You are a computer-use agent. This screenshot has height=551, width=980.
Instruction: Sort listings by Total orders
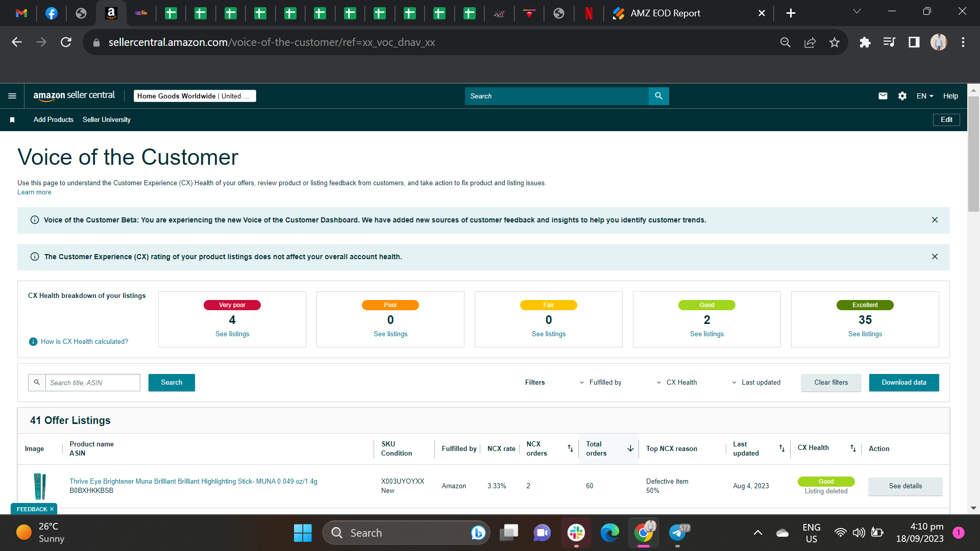coord(630,448)
